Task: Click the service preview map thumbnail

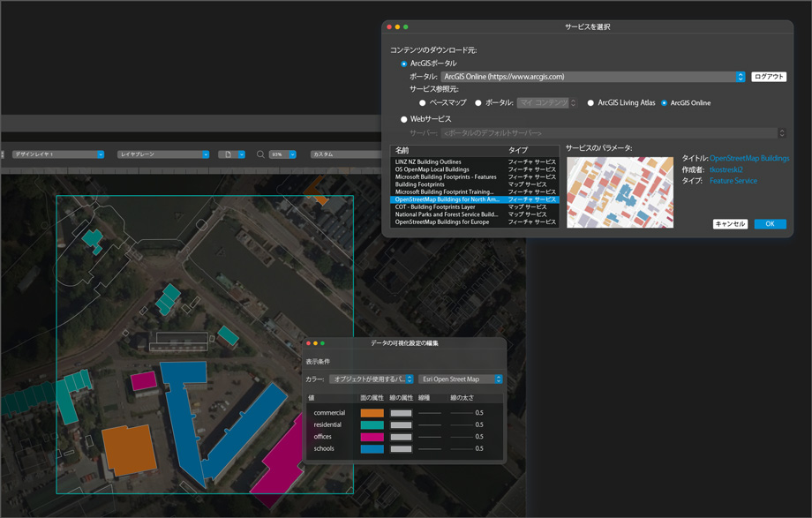Action: click(620, 192)
